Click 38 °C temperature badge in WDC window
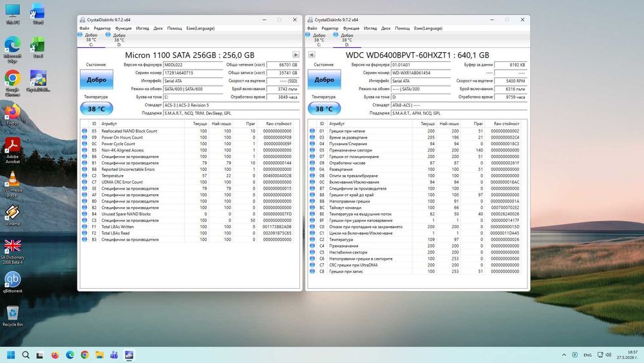The width and height of the screenshot is (644, 363). coord(324,108)
